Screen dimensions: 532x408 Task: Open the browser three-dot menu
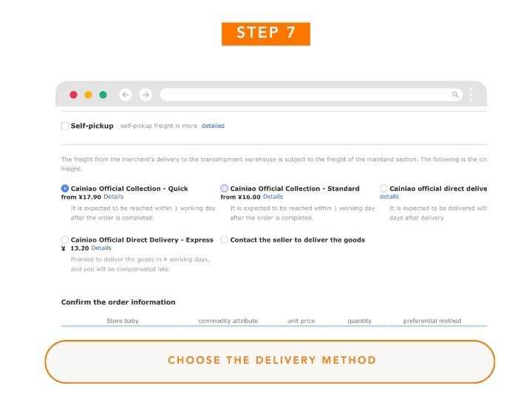click(x=471, y=95)
